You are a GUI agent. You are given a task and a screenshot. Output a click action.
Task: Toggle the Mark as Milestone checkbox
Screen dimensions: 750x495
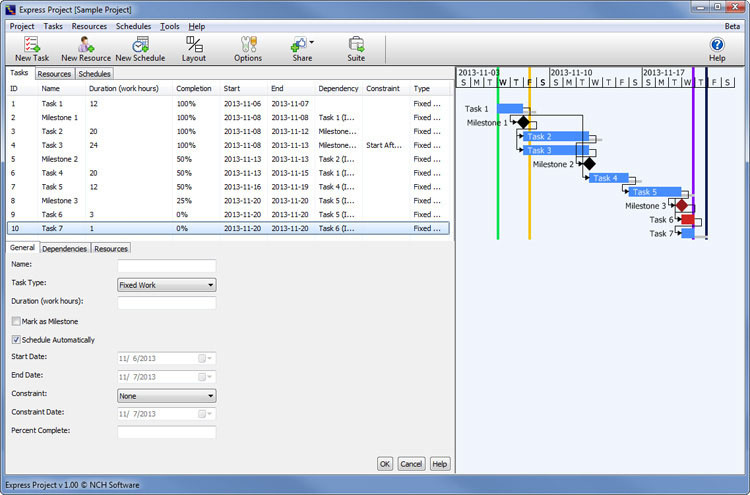pyautogui.click(x=16, y=321)
